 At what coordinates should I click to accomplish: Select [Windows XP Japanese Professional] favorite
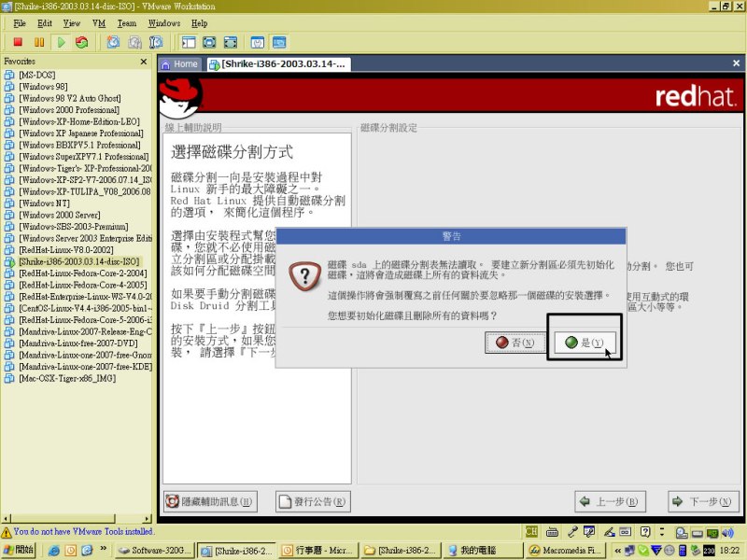coord(81,133)
